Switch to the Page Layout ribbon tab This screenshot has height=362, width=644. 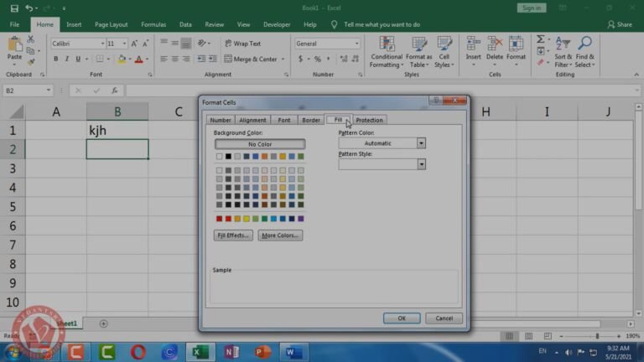[111, 24]
